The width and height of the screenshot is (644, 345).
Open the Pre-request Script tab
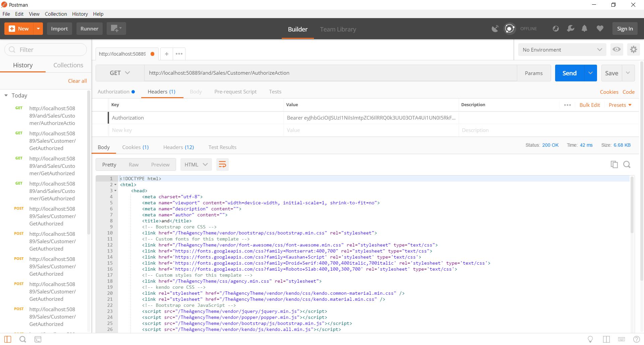pos(235,91)
